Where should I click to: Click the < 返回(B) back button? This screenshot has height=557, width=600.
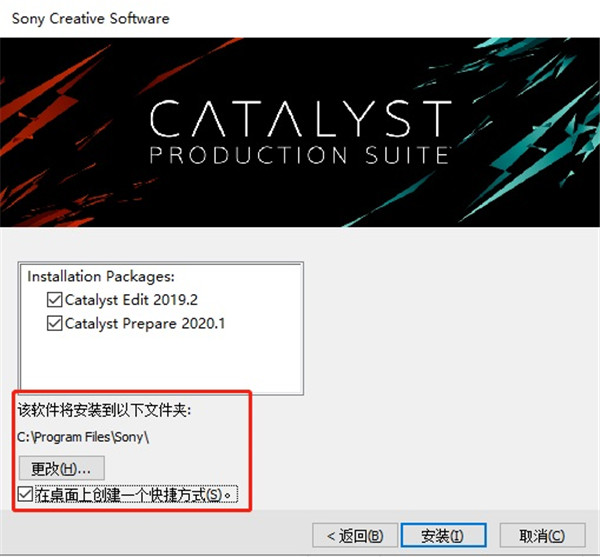(355, 535)
